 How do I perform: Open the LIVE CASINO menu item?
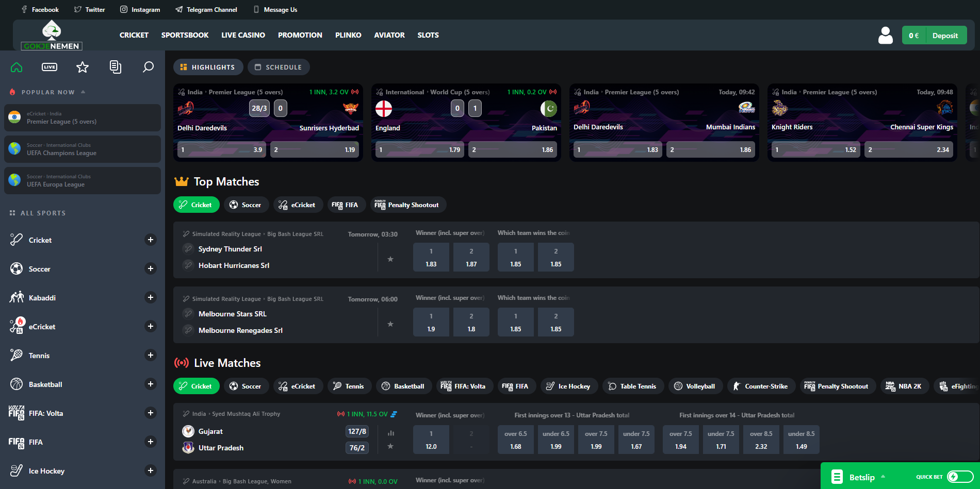(x=243, y=35)
